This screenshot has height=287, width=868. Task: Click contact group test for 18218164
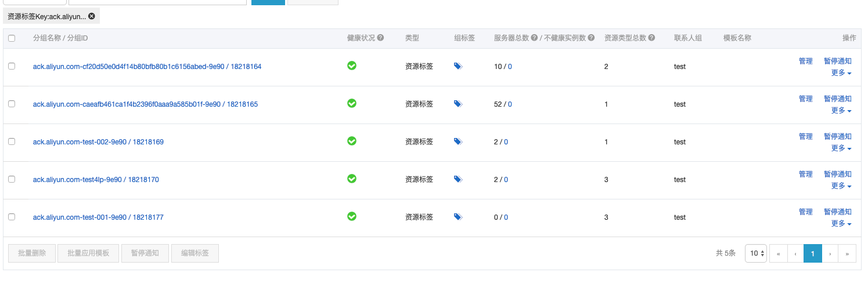680,67
